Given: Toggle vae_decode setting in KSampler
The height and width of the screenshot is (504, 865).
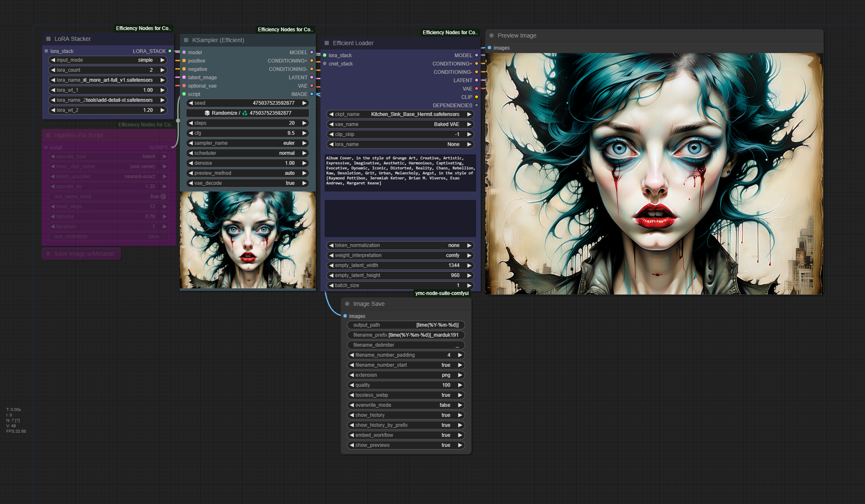Looking at the screenshot, I should click(248, 183).
